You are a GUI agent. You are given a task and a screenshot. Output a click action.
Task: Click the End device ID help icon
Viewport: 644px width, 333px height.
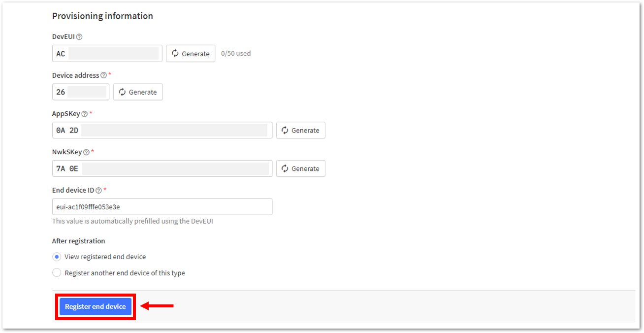click(x=98, y=190)
